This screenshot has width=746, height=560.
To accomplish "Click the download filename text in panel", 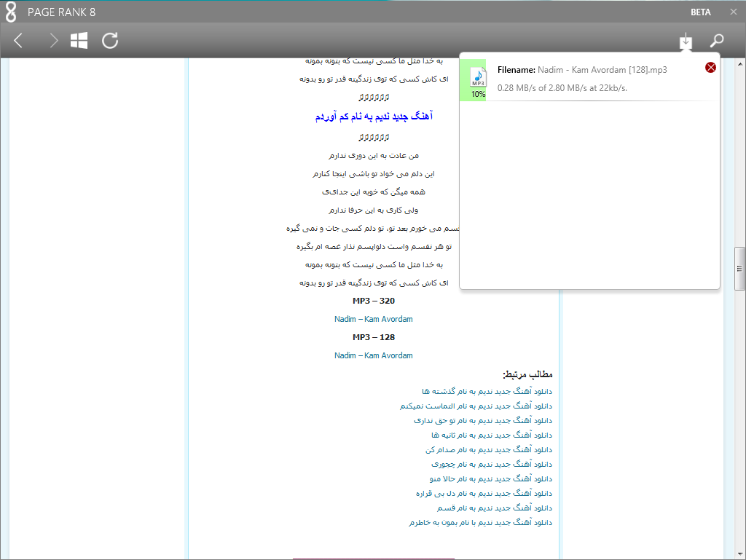I will point(582,70).
